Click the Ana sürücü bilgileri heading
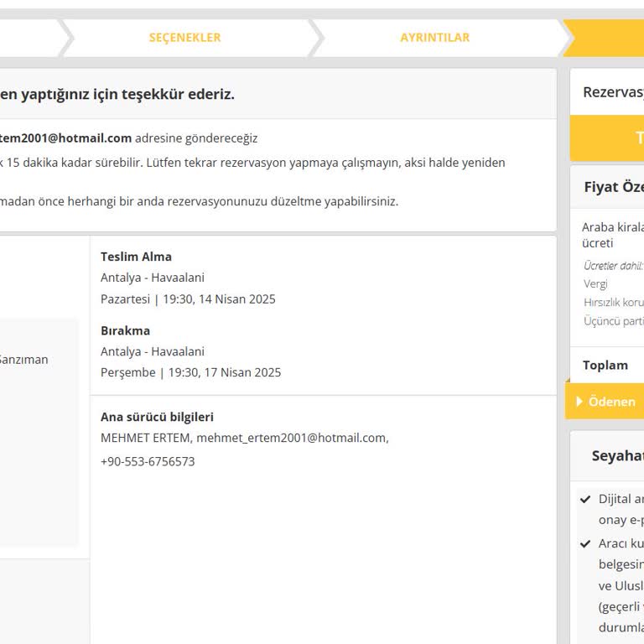The height and width of the screenshot is (644, 644). pos(157,417)
